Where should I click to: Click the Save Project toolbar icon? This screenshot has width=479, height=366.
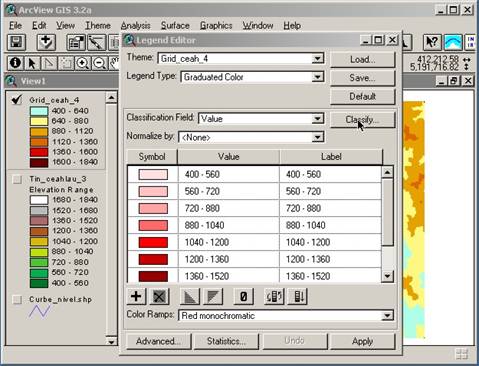coord(16,42)
